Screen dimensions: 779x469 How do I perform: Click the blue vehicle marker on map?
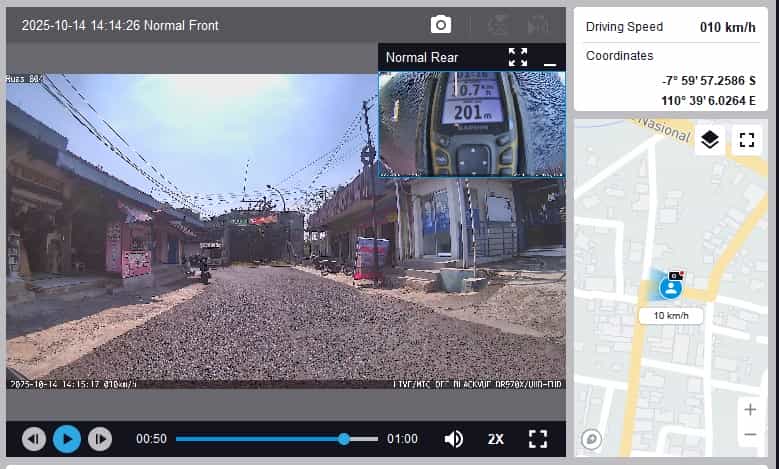[x=670, y=288]
